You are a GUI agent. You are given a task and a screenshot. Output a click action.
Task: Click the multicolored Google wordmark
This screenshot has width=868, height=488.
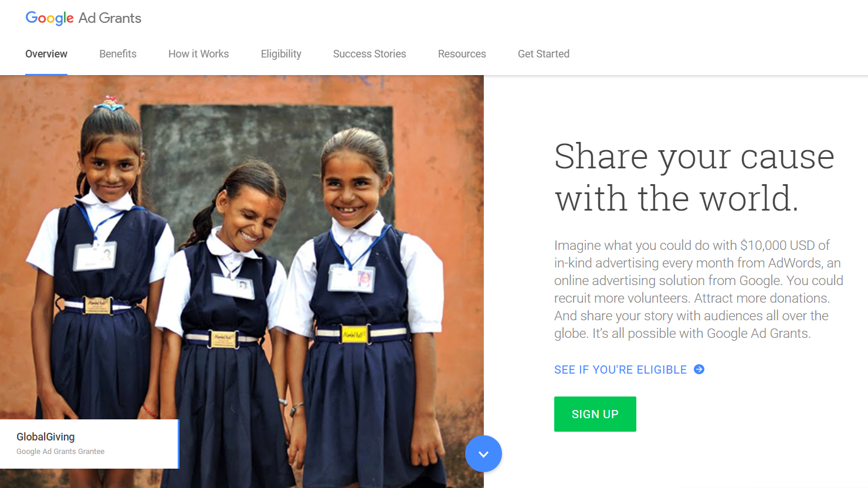click(x=50, y=18)
